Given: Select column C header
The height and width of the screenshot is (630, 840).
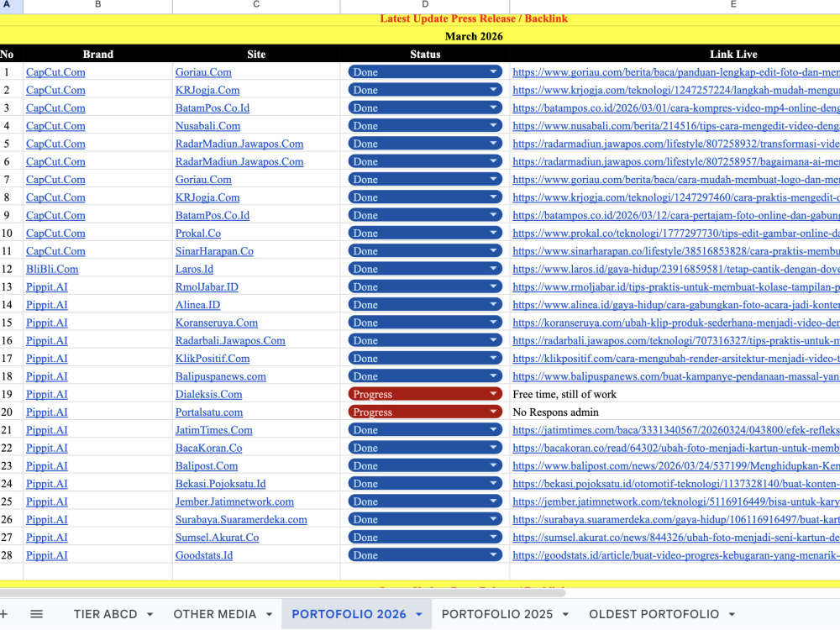Looking at the screenshot, I should pyautogui.click(x=256, y=5).
